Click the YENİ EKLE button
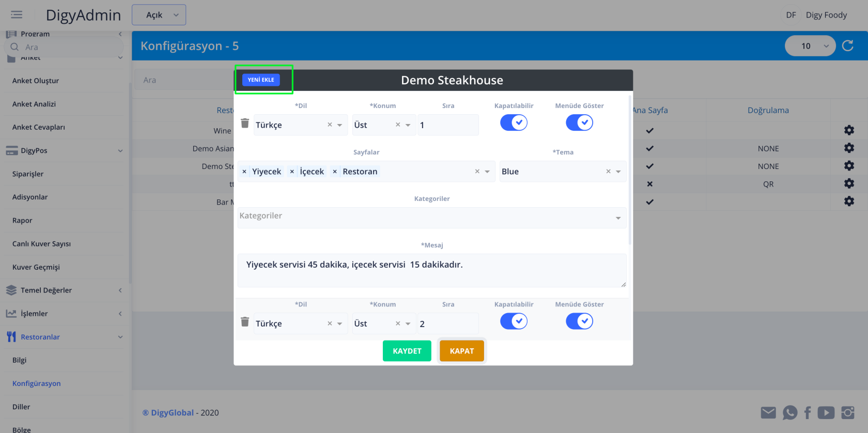Viewport: 868px width, 433px height. (261, 80)
